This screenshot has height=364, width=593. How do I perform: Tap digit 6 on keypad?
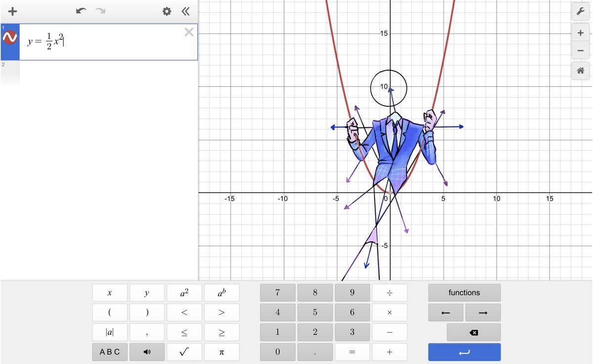pyautogui.click(x=352, y=313)
